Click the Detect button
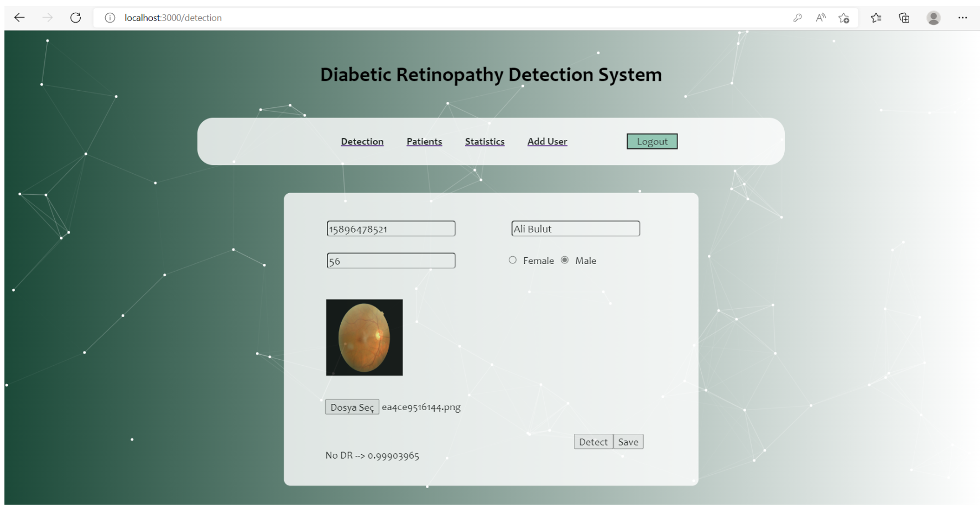Screen dimensions: 980x508 tap(593, 441)
